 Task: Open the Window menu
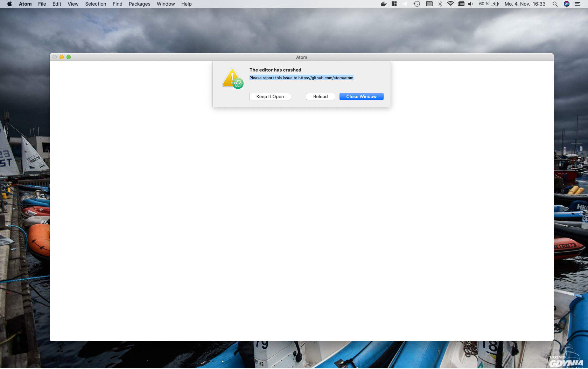pyautogui.click(x=166, y=4)
